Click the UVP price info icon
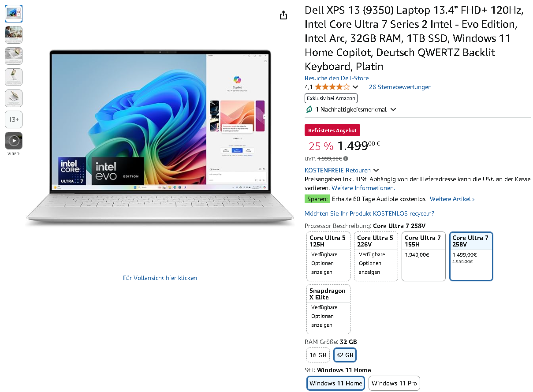 tap(346, 158)
